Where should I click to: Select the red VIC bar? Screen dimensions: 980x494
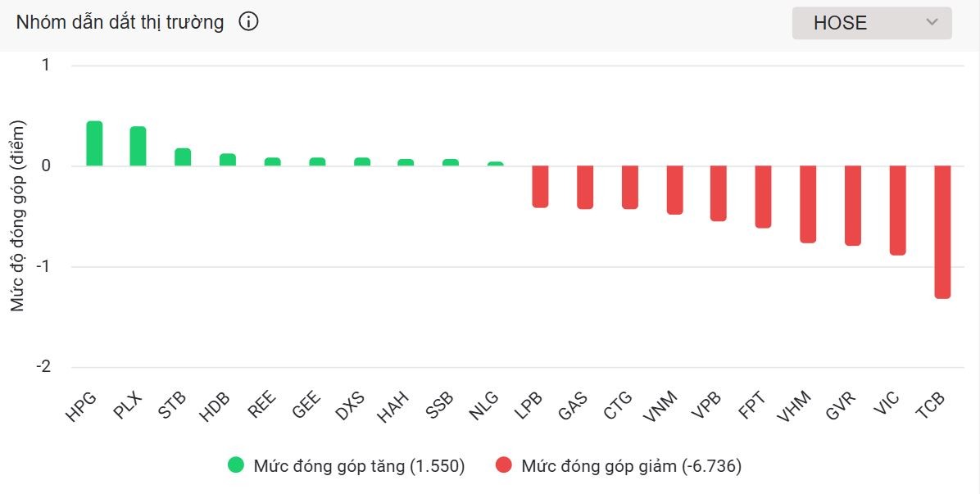pos(897,211)
